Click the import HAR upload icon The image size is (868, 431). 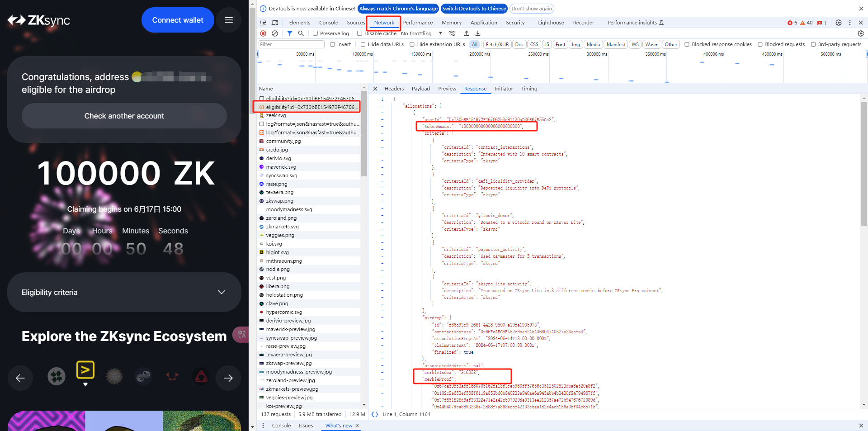(x=467, y=33)
